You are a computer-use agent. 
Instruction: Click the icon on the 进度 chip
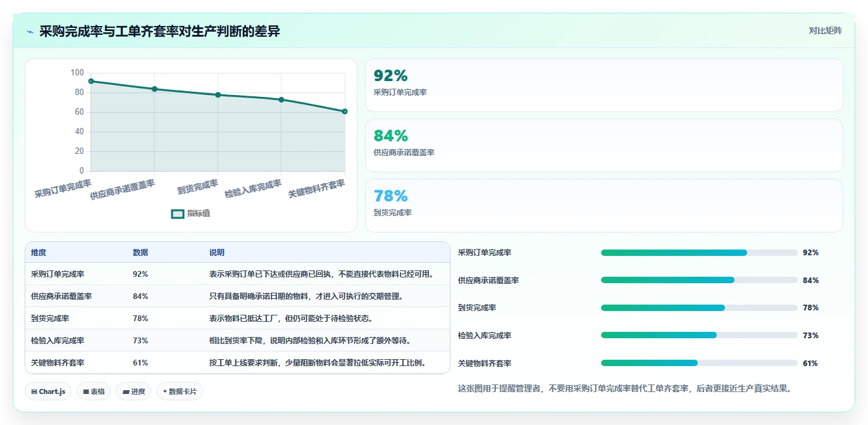(x=127, y=392)
